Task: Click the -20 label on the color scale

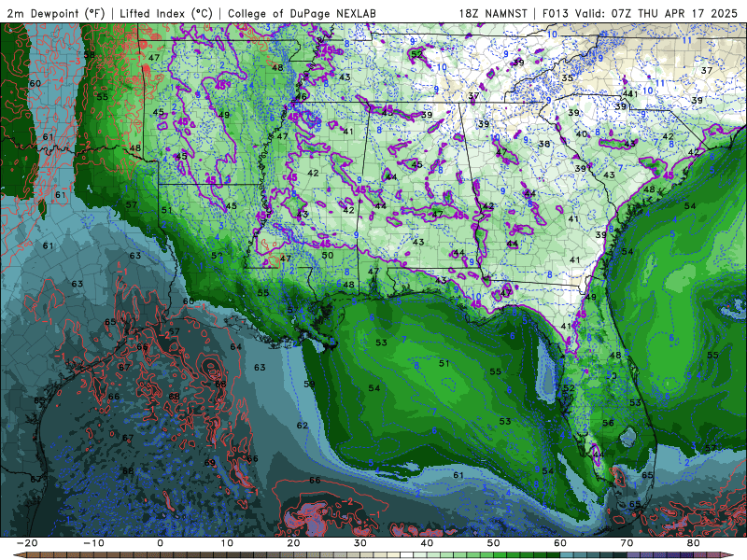Action: coord(27,543)
